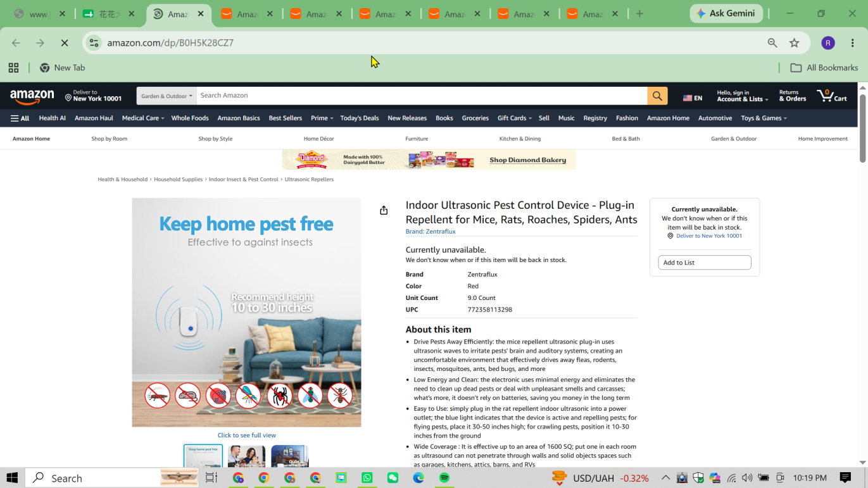
Task: Open the shopping cart
Action: 832,96
